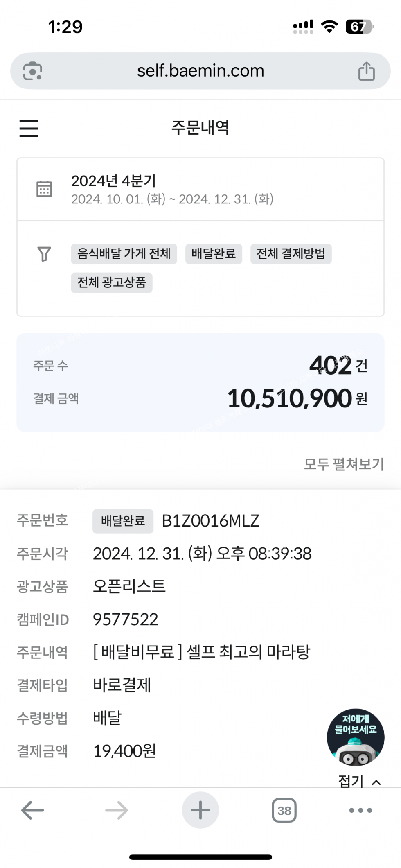Select the 음식배달 가게 전체 filter chip
Viewport: 401px width, 868px height.
click(124, 254)
